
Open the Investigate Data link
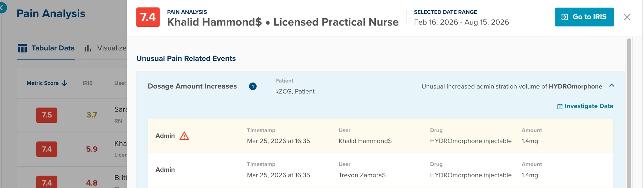[x=585, y=106]
